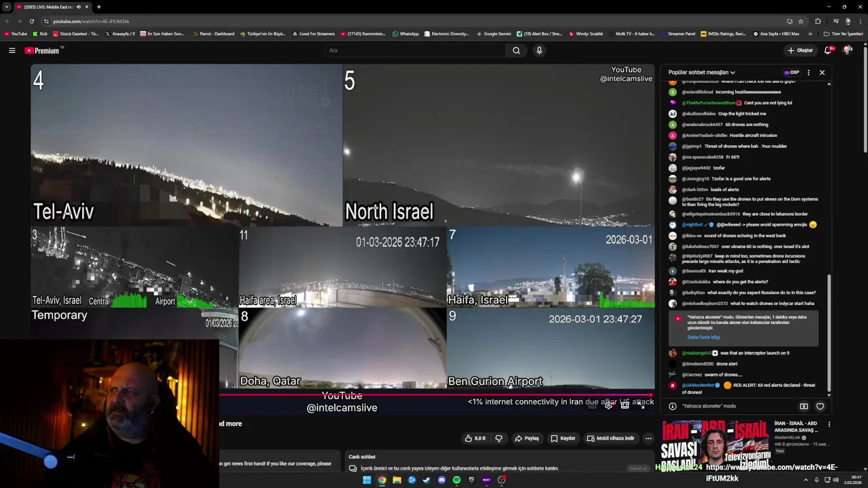Image resolution: width=868 pixels, height=488 pixels.
Task: Open the YouTube hamburger guide menu
Action: 12,50
